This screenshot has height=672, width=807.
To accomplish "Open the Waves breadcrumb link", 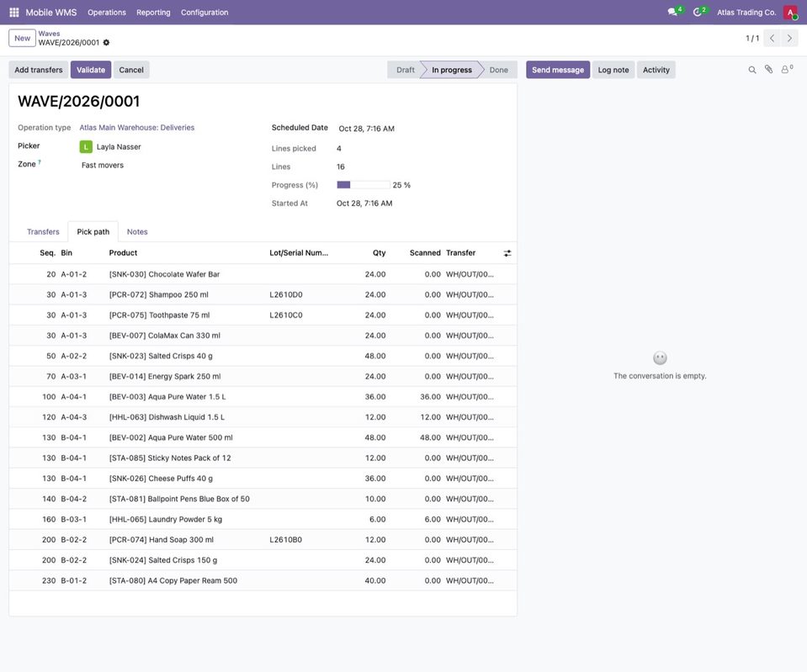I will [49, 34].
